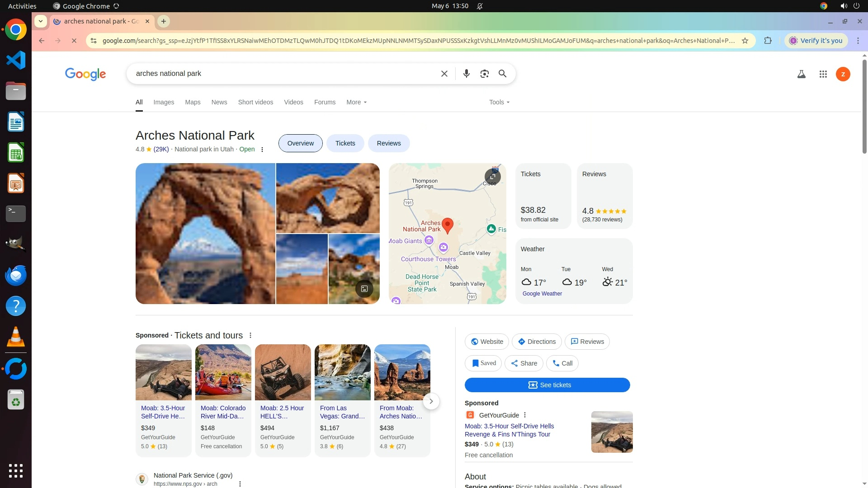
Task: Switch to the News tab
Action: coord(219,102)
